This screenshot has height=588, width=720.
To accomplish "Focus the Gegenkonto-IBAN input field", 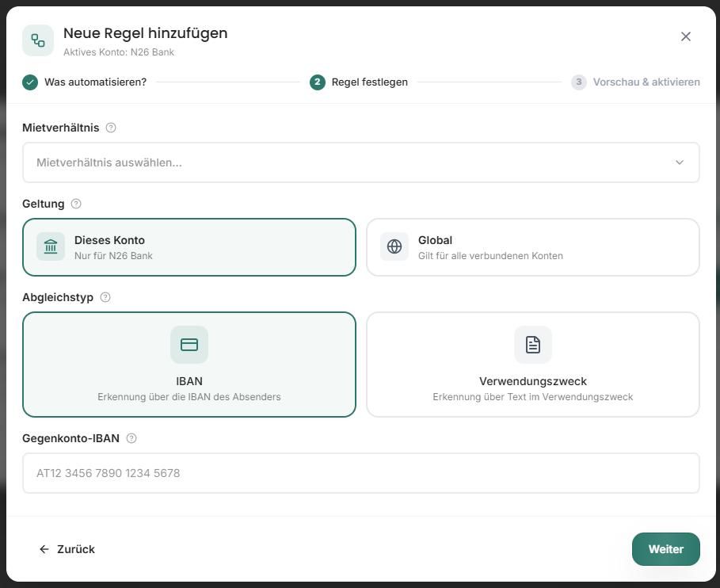I will (x=361, y=473).
